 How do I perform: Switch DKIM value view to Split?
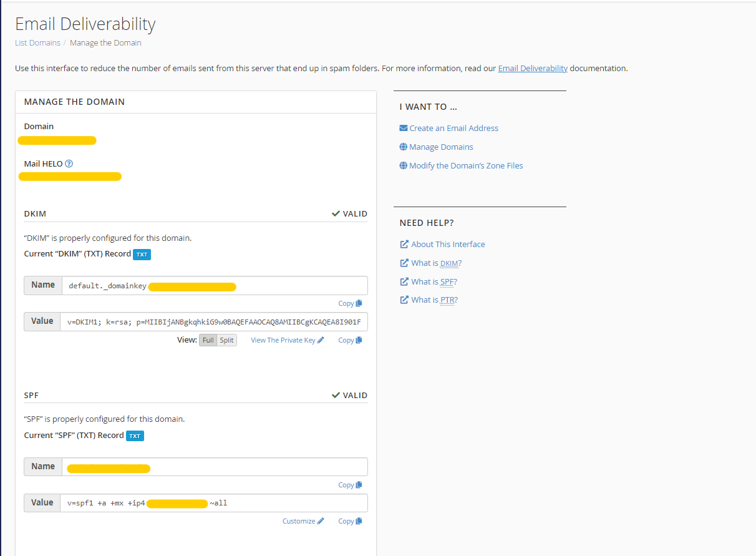pos(226,339)
